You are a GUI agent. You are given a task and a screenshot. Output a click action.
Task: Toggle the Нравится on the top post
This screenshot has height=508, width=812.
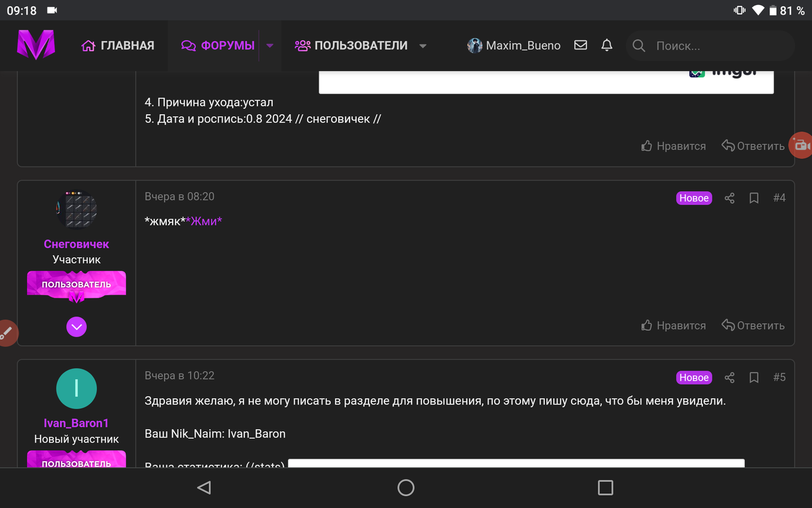click(673, 145)
